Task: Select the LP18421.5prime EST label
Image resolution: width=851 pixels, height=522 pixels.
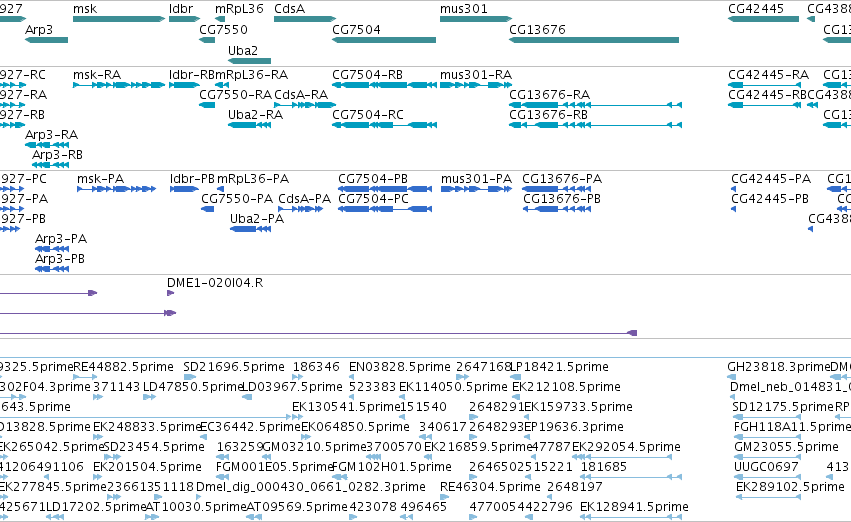Action: point(560,367)
